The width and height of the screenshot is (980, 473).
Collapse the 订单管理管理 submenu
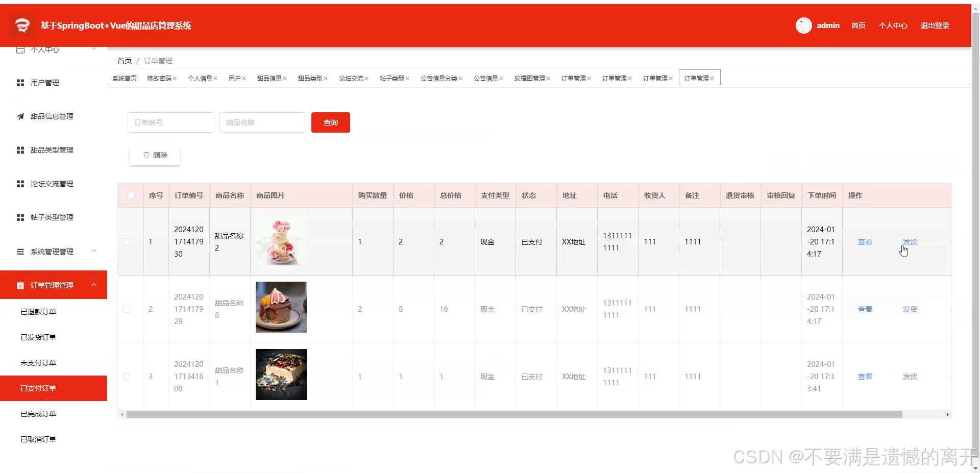pos(93,285)
